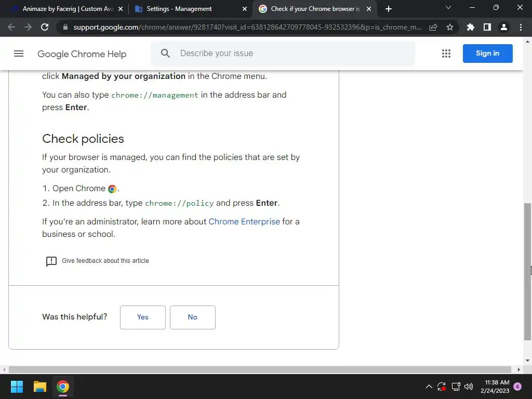Bookmark this page with the star
This screenshot has height=399, width=532.
[x=450, y=27]
